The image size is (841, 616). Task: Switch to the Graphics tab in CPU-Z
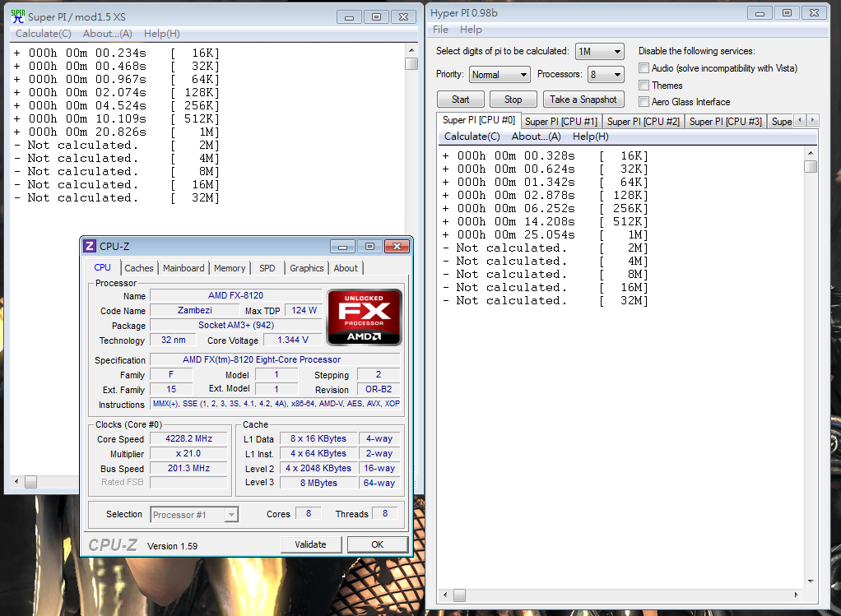point(307,268)
